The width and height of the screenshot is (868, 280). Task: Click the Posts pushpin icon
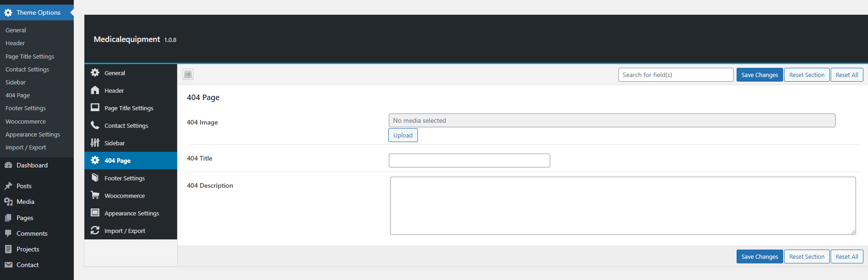tap(8, 186)
